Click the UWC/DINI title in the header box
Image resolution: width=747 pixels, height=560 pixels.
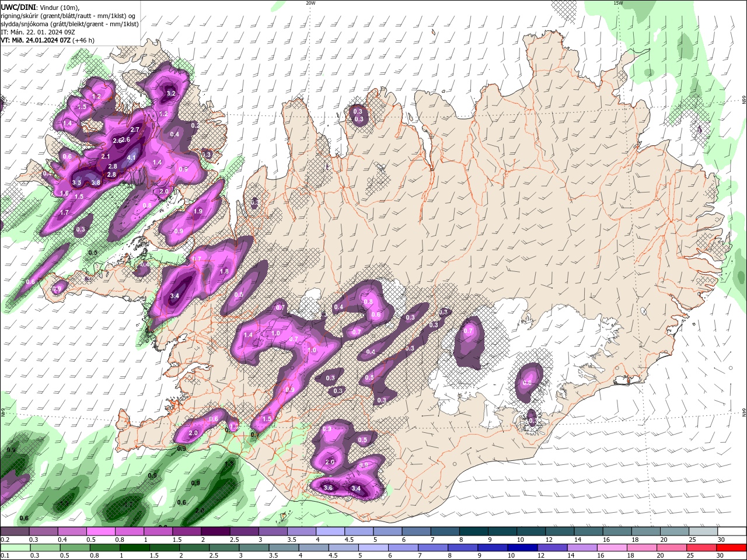18,6
